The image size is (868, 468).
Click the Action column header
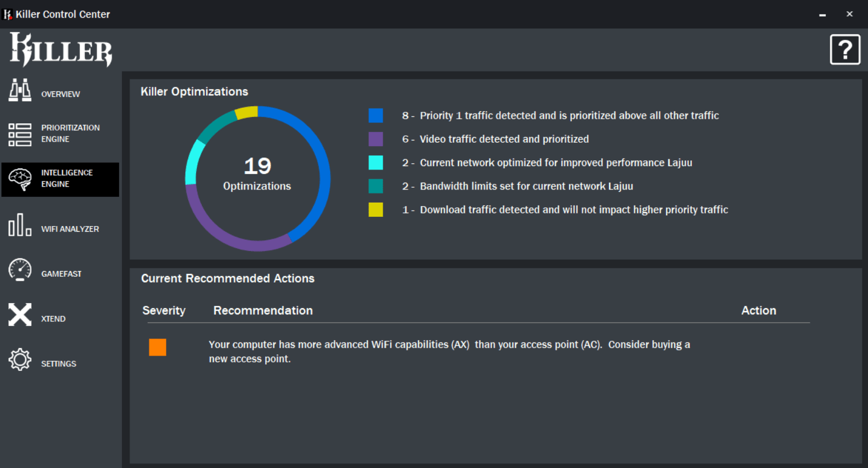tap(759, 310)
